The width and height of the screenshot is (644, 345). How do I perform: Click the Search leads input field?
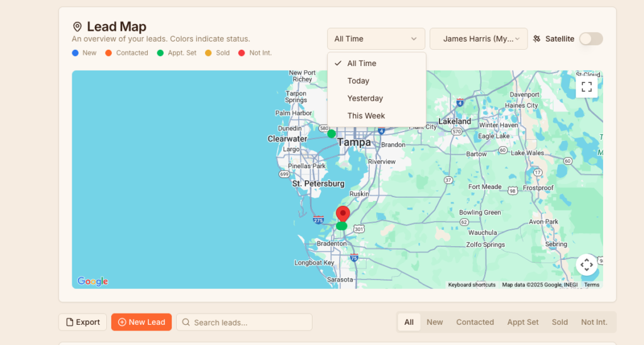[244, 322]
